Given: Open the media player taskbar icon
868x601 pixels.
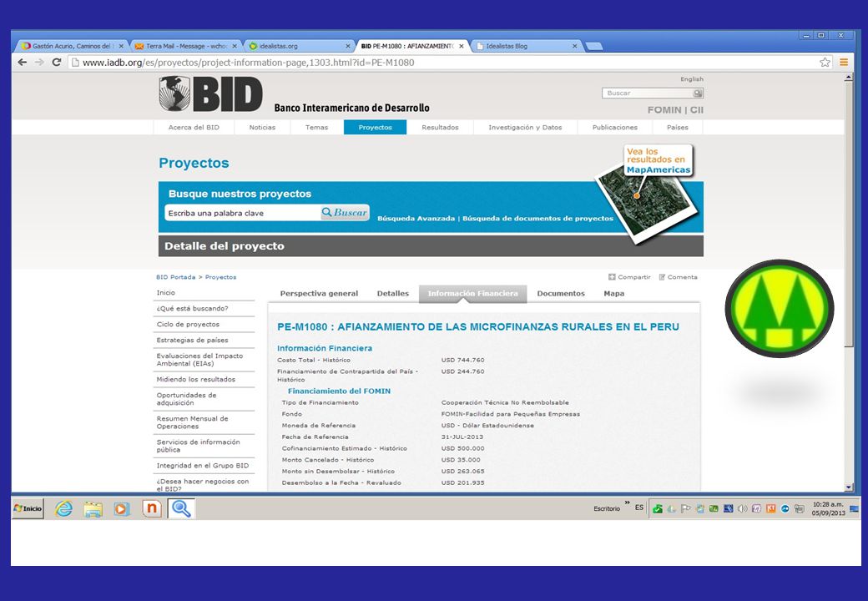Looking at the screenshot, I should (x=122, y=508).
